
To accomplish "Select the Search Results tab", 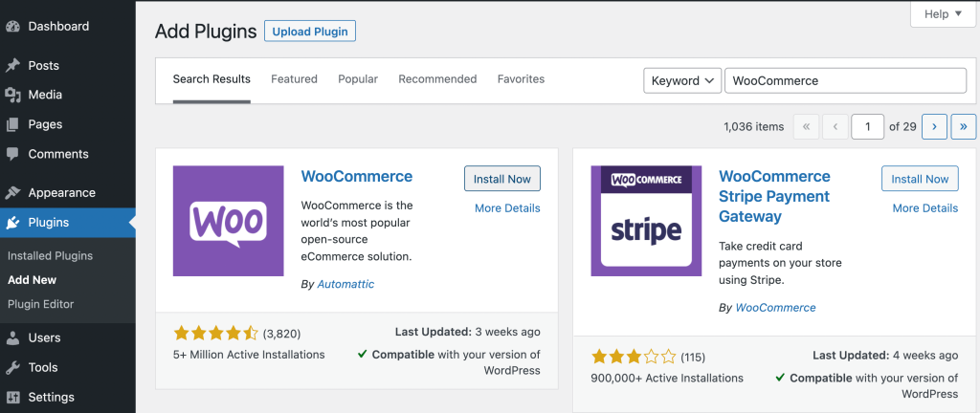I will point(212,79).
